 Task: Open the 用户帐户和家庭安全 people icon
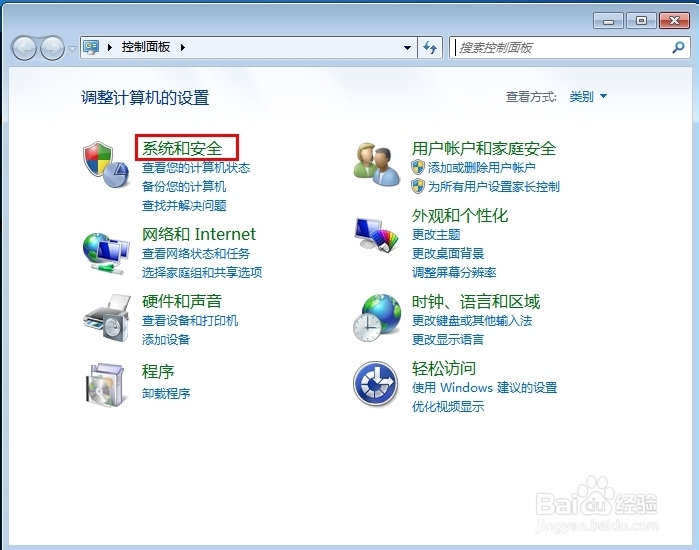[x=377, y=164]
